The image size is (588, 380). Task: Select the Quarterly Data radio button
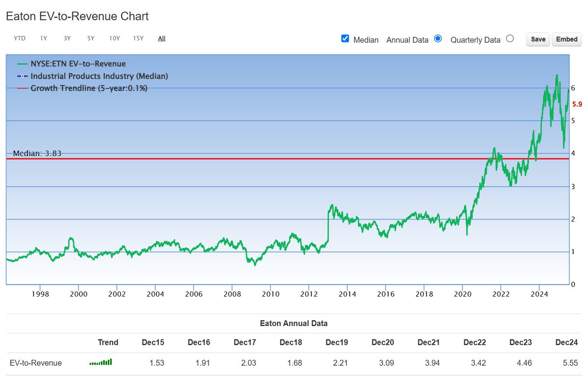coord(510,38)
